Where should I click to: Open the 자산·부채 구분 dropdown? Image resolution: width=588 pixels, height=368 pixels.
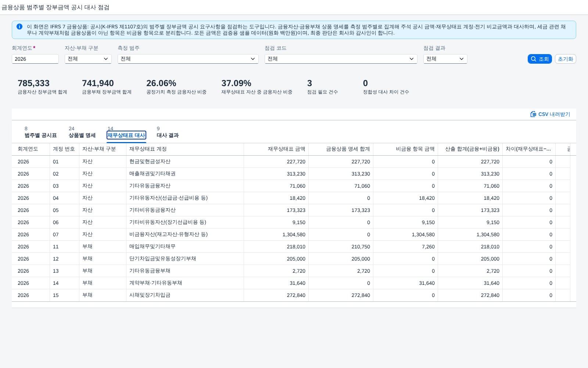[88, 59]
